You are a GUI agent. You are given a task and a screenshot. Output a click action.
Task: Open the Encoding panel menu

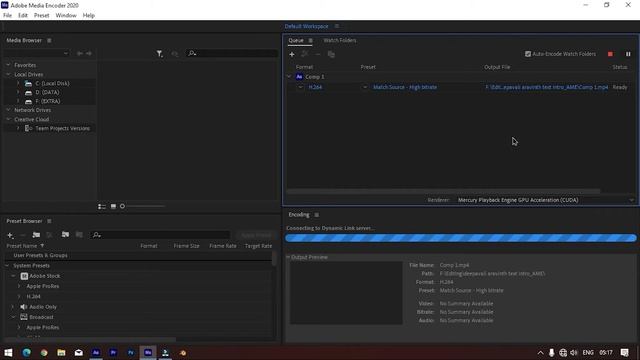point(316,215)
